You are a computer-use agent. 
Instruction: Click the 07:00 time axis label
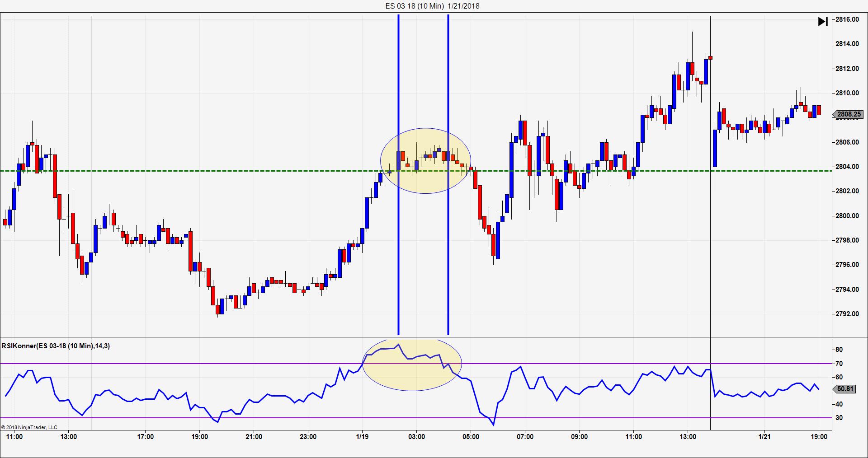(525, 437)
